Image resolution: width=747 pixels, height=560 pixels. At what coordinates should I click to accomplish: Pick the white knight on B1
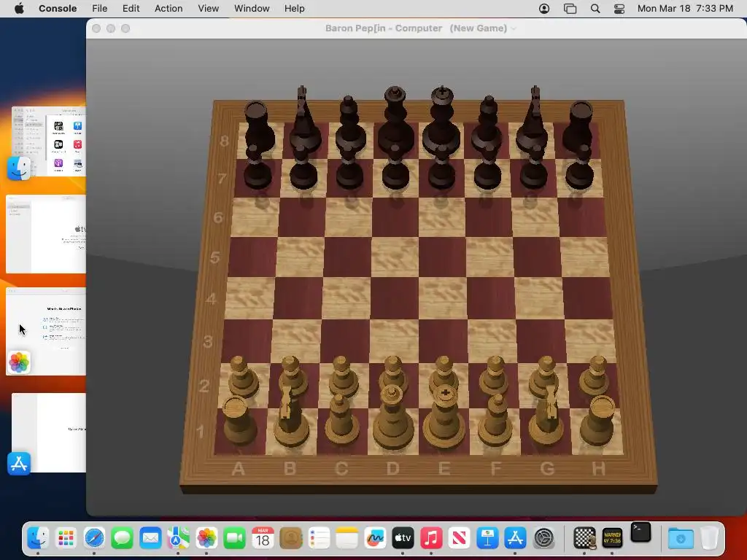[291, 416]
